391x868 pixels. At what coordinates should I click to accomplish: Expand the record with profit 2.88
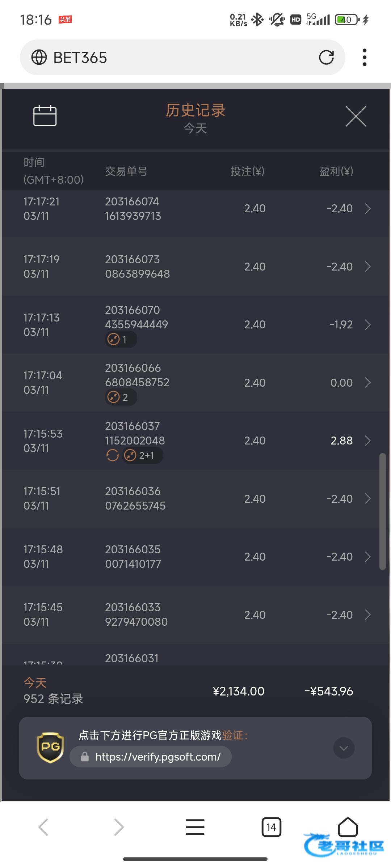367,441
